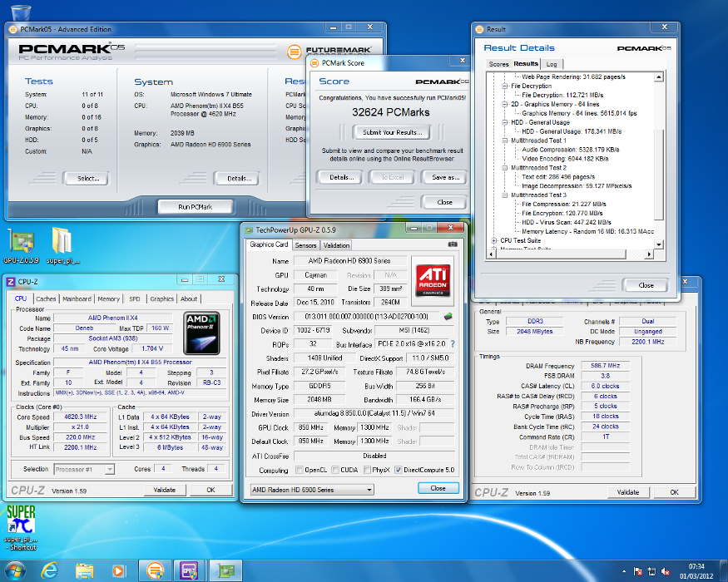Open the Caches tab in CPU-Z
This screenshot has height=582, width=728.
[x=46, y=298]
